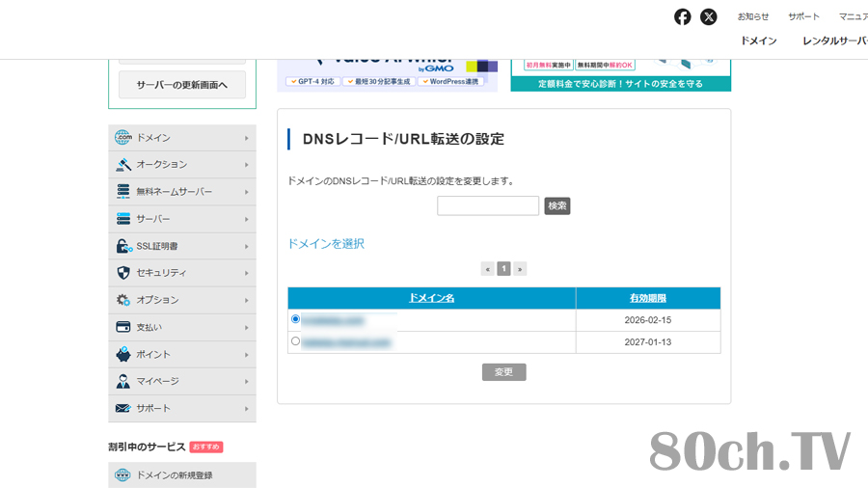Open the GMO AI writer banner
The height and width of the screenshot is (488, 868).
388,75
